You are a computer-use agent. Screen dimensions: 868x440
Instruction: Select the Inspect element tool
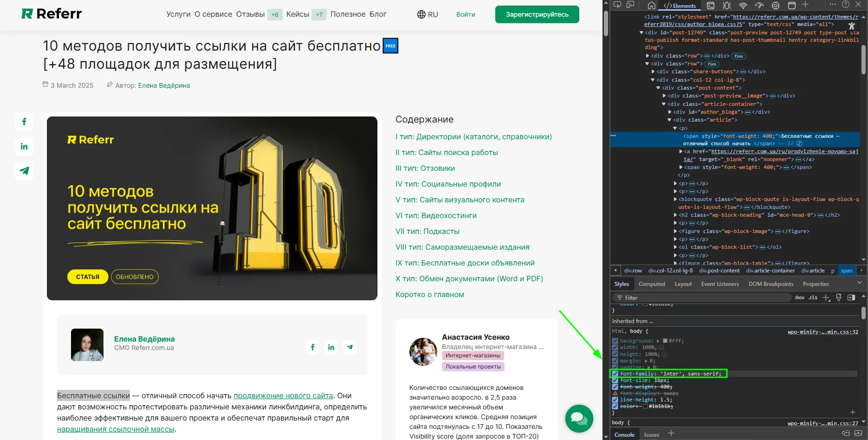point(617,5)
